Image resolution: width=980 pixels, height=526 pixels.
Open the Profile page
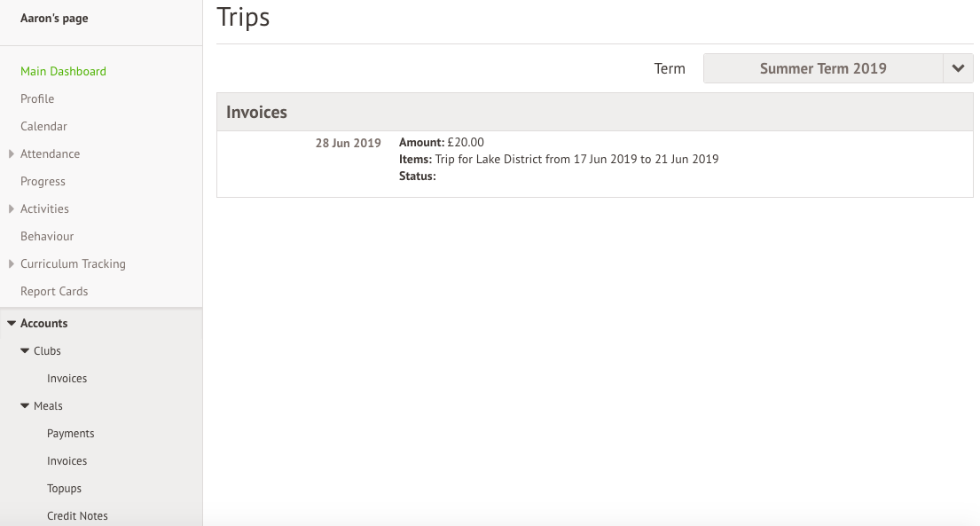coord(37,98)
